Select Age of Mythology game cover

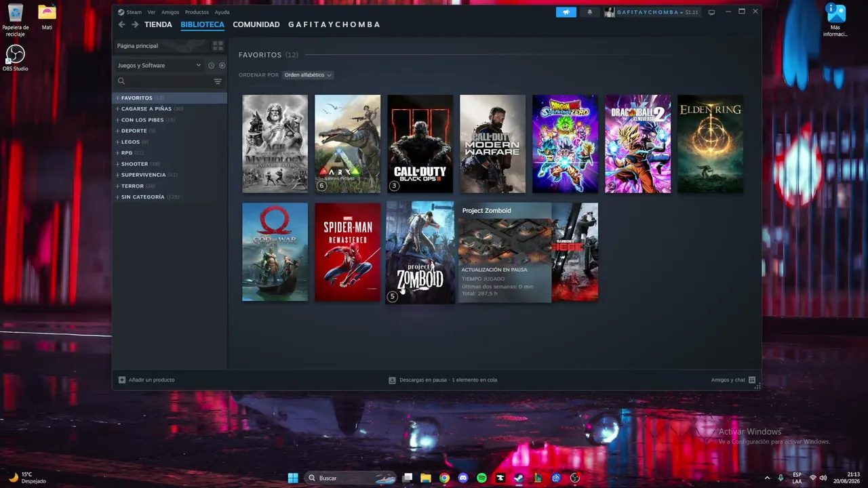pos(275,144)
